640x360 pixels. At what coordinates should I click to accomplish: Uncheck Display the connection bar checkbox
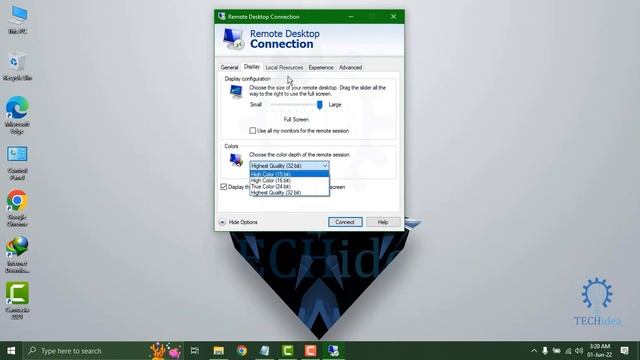point(224,187)
